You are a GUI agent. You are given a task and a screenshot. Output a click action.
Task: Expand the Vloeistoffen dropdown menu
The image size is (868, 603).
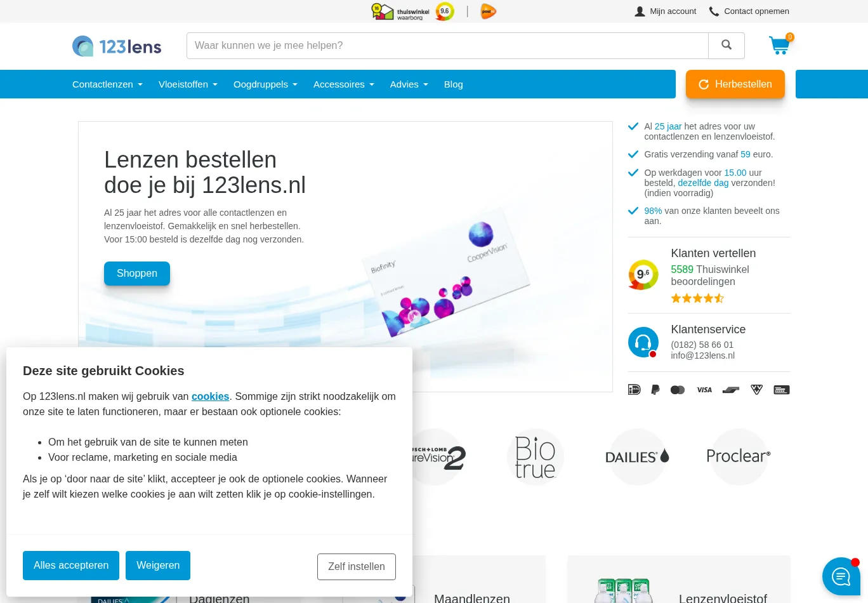(188, 84)
